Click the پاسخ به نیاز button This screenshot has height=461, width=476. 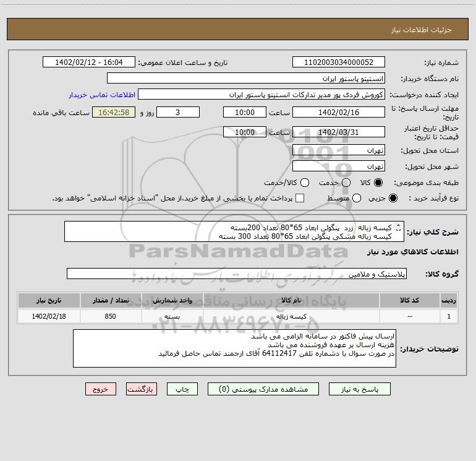tap(359, 389)
